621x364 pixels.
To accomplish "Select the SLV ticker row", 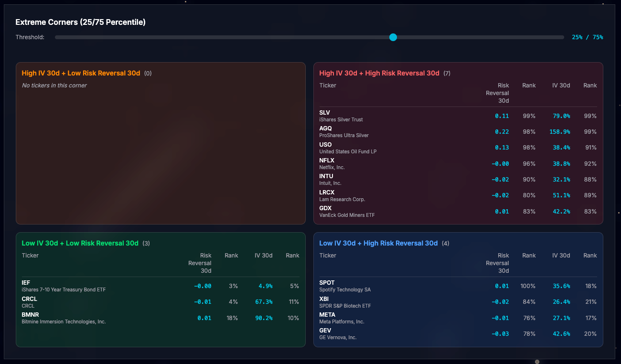I will pyautogui.click(x=458, y=116).
